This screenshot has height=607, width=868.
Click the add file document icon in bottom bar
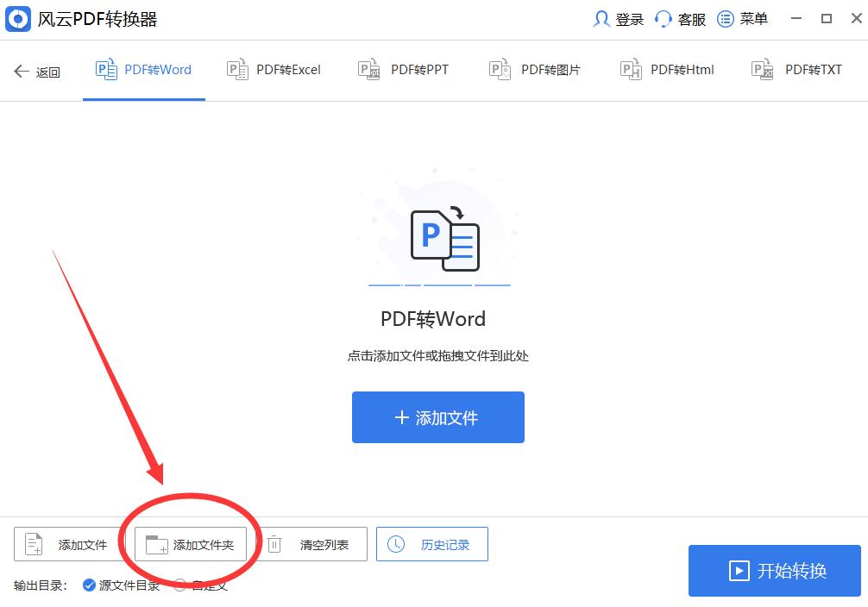point(32,543)
